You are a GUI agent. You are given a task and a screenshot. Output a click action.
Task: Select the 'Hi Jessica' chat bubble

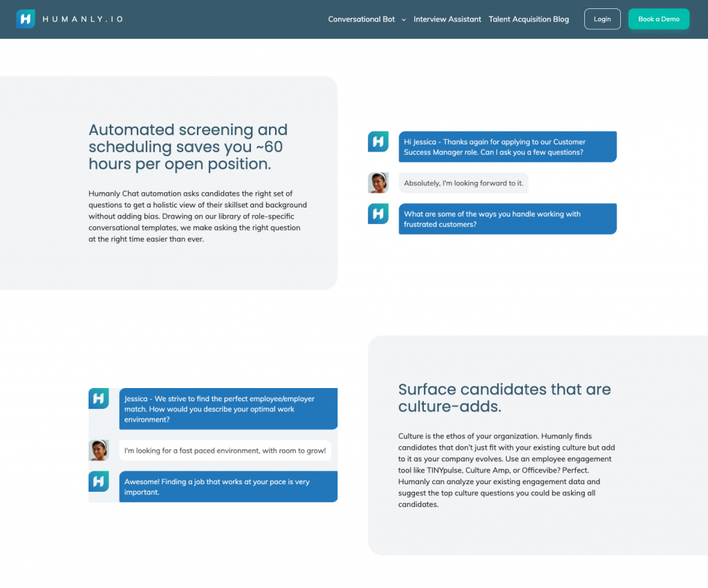click(507, 147)
